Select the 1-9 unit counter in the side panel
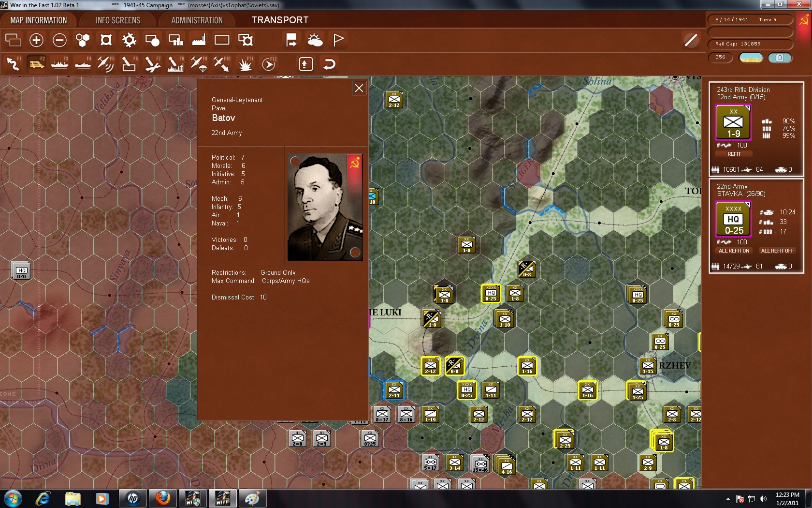 pos(734,122)
